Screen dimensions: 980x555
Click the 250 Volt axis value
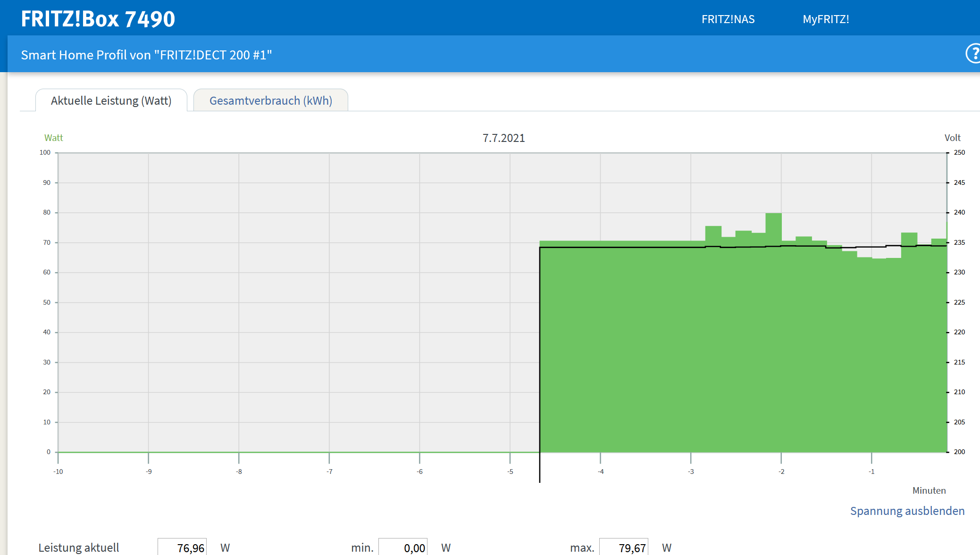pyautogui.click(x=959, y=152)
